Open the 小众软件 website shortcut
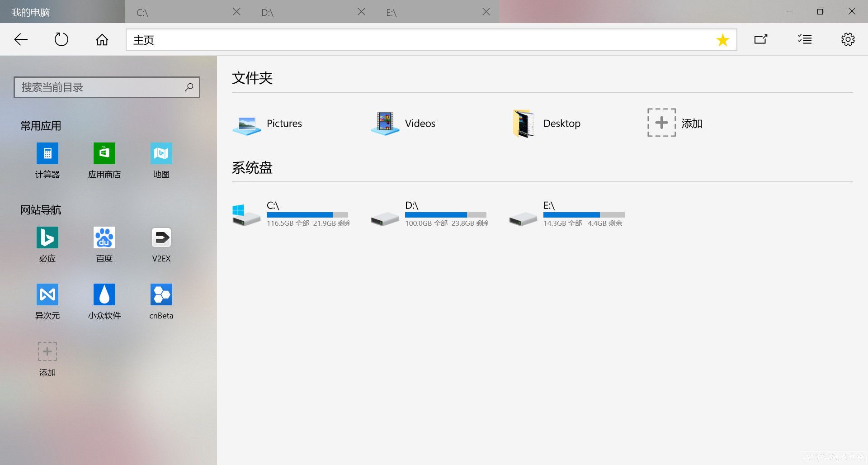Viewport: 868px width, 465px height. [x=104, y=295]
